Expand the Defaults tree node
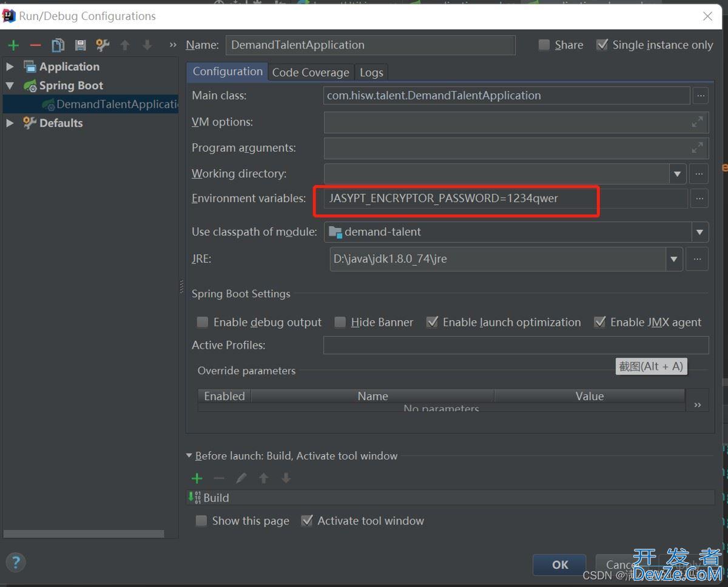 pos(10,123)
